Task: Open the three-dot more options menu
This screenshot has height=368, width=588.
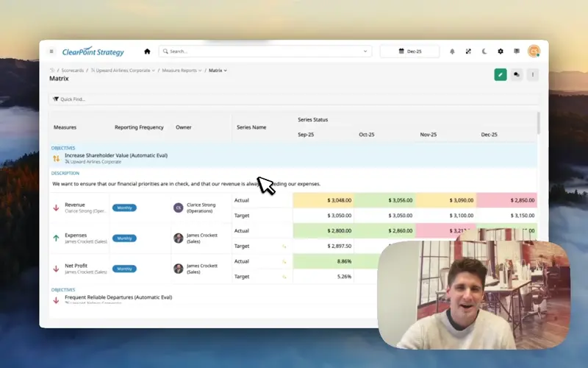Action: coord(532,75)
